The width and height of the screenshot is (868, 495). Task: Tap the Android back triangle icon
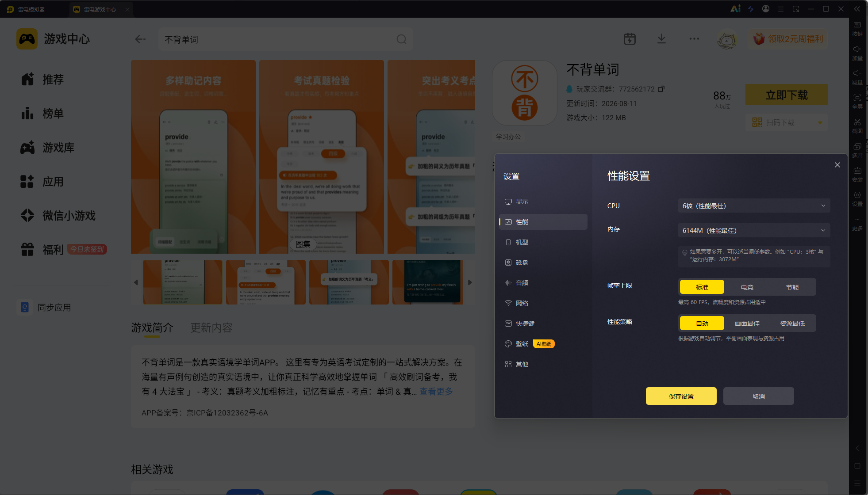(857, 448)
